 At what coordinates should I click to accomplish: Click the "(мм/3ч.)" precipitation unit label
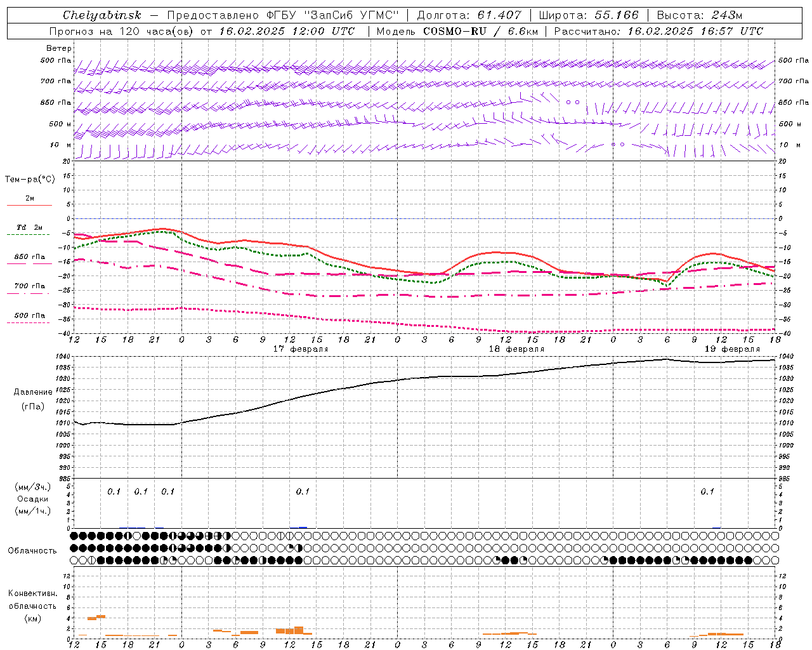pos(33,487)
